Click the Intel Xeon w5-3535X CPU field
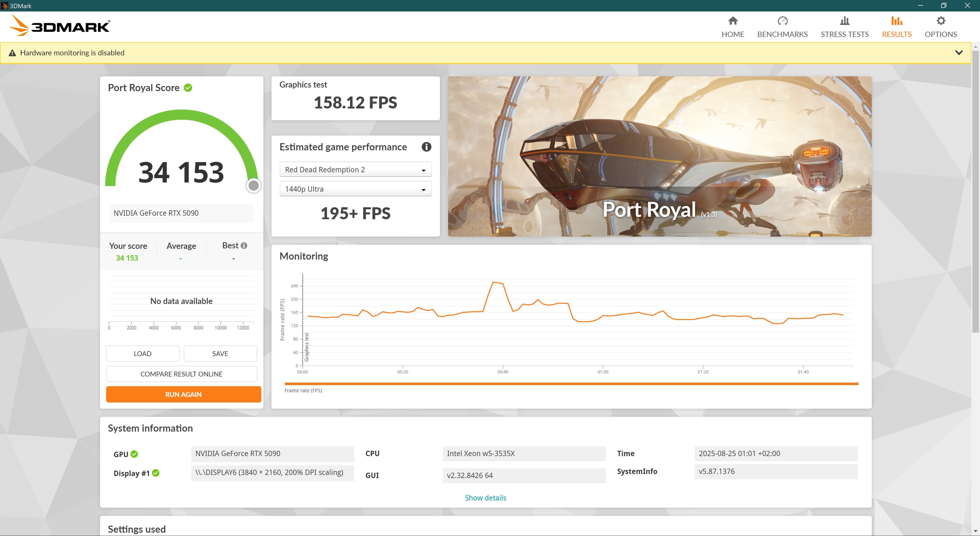This screenshot has height=536, width=980. pyautogui.click(x=524, y=454)
